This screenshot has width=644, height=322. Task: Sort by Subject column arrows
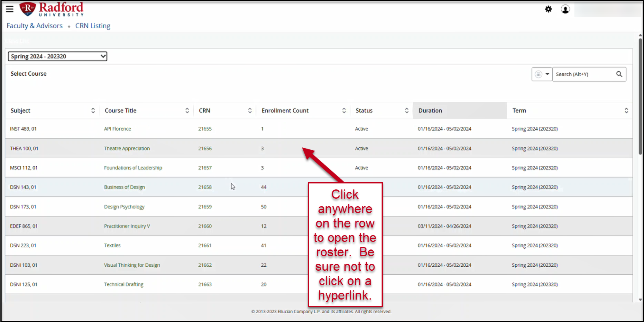coord(93,111)
